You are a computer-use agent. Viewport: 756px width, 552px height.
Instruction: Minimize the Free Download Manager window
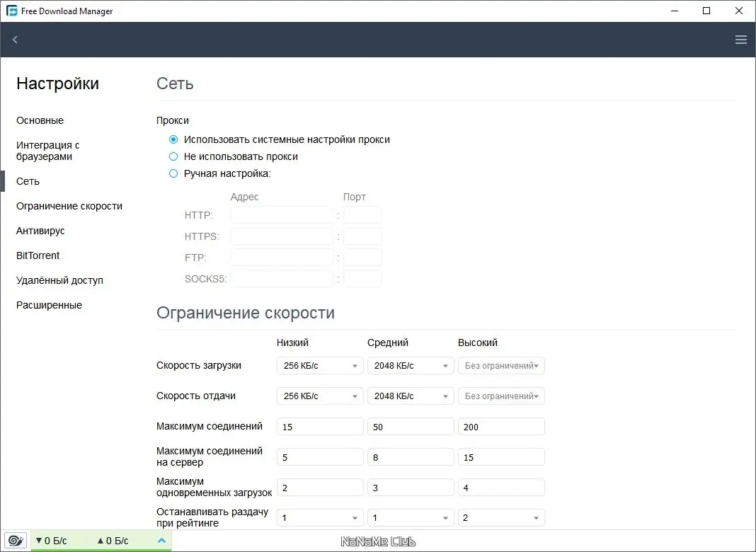675,11
